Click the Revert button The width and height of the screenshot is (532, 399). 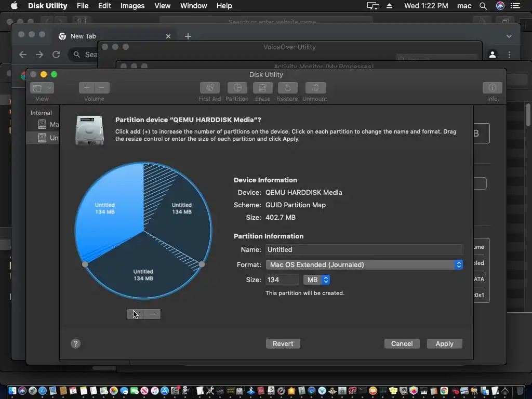click(x=283, y=344)
